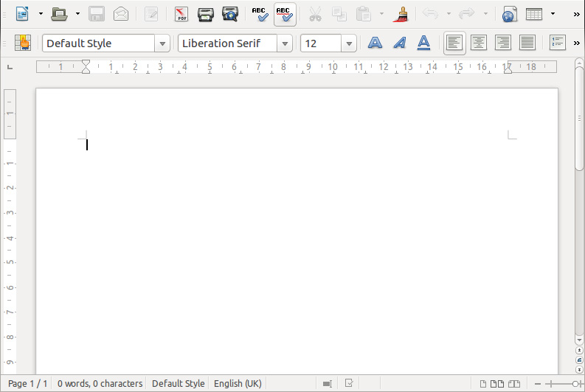Click the Liberation Serif font name field
The height and width of the screenshot is (392, 585).
pos(227,43)
